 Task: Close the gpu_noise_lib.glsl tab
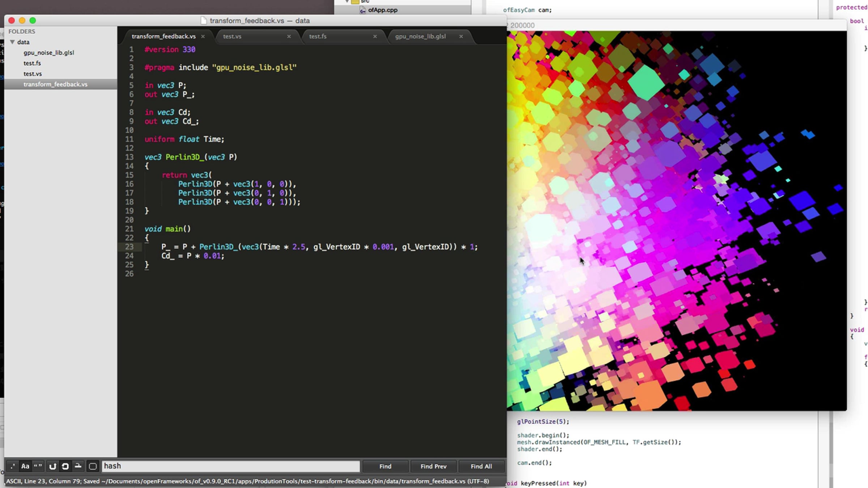pyautogui.click(x=461, y=37)
